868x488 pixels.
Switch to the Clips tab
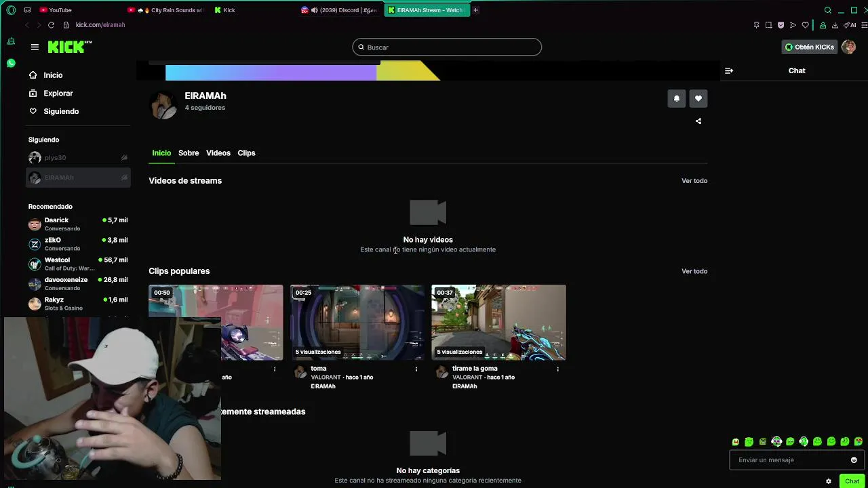(x=246, y=153)
